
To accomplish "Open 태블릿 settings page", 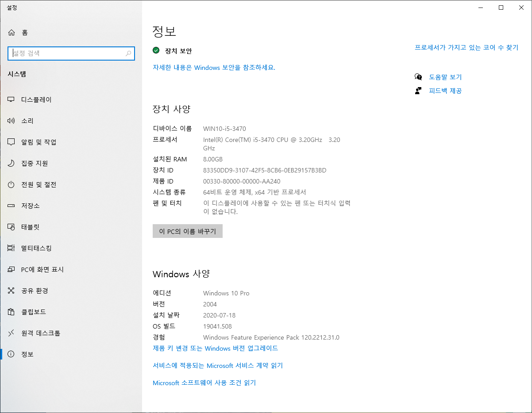I will (71, 227).
